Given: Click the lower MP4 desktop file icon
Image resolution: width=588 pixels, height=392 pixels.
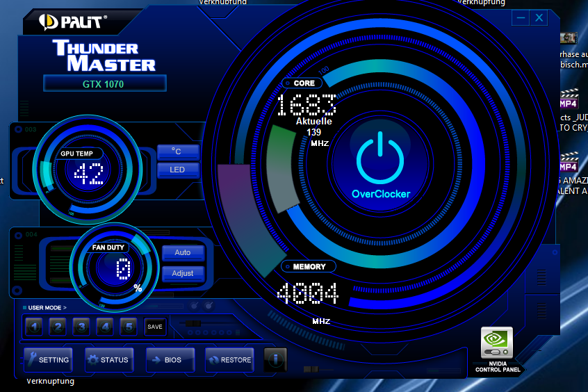Looking at the screenshot, I should point(569,162).
